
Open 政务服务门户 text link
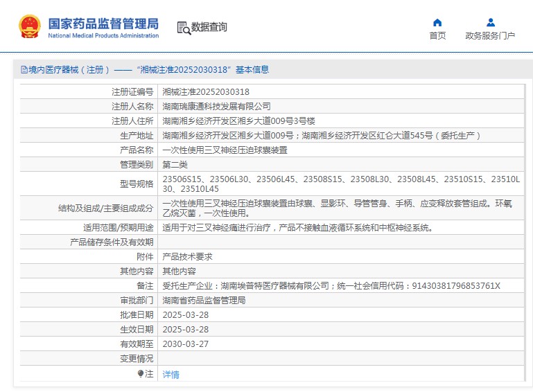click(x=490, y=35)
